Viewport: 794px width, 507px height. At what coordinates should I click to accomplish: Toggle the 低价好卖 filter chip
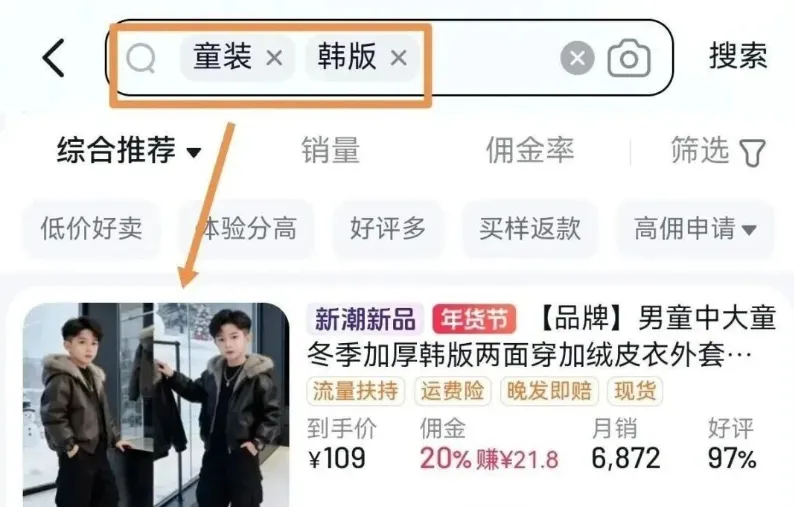click(92, 228)
